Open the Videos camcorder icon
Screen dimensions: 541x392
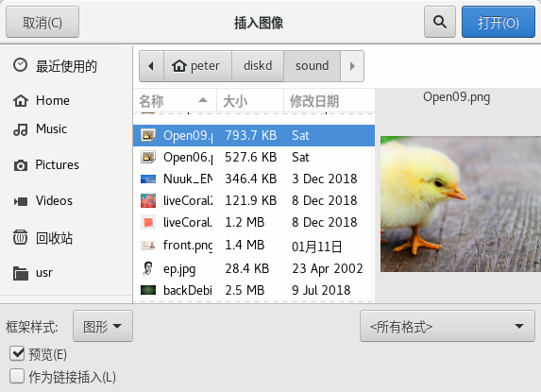(21, 201)
